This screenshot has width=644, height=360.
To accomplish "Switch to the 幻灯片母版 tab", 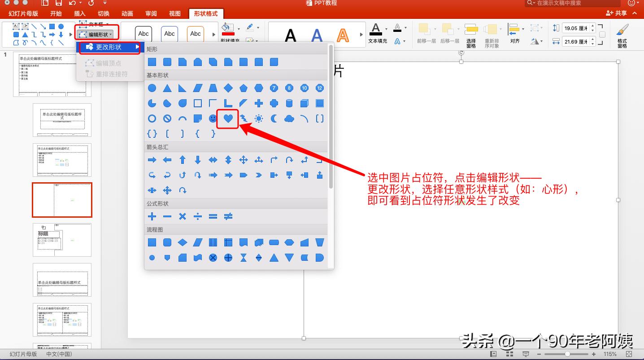I will (23, 13).
